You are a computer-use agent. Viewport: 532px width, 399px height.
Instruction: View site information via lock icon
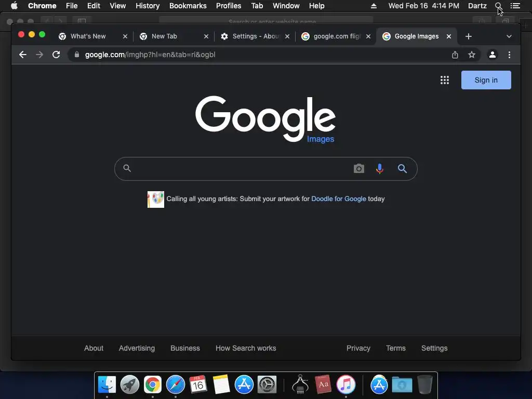tap(77, 55)
